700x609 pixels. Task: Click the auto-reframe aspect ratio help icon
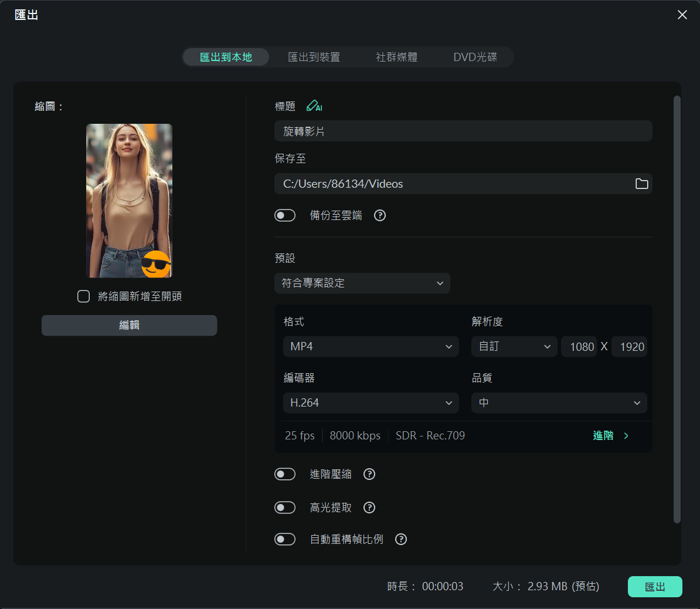click(400, 539)
